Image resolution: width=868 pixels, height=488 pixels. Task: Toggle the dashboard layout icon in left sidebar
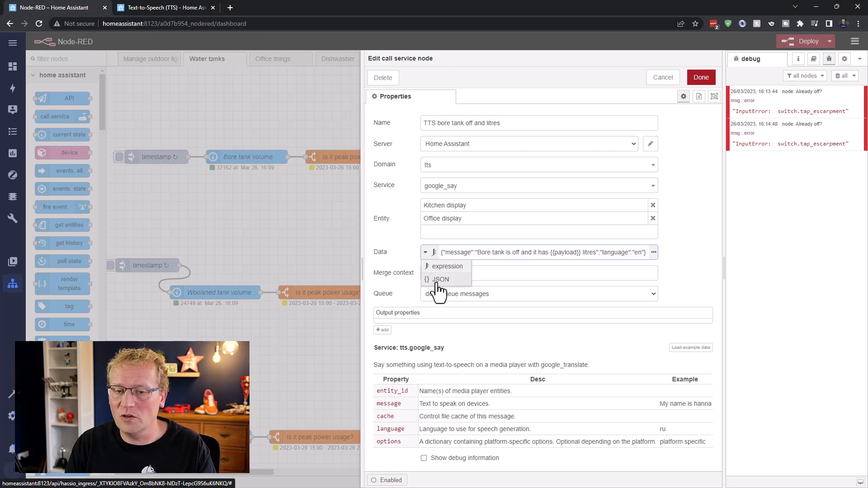coord(13,66)
